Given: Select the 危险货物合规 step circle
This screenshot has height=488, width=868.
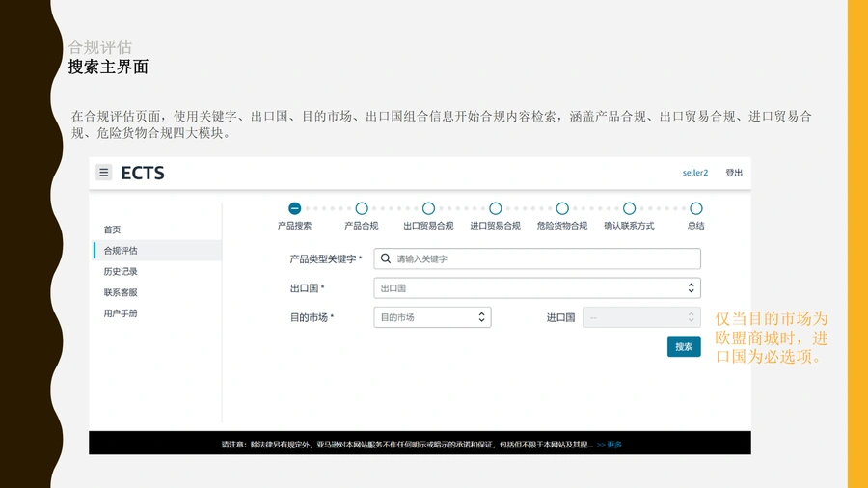Looking at the screenshot, I should click(x=562, y=208).
